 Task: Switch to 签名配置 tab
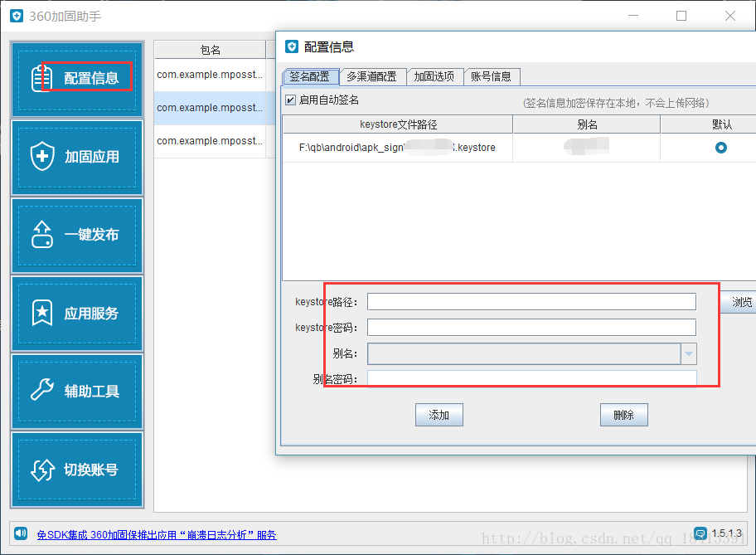click(309, 76)
